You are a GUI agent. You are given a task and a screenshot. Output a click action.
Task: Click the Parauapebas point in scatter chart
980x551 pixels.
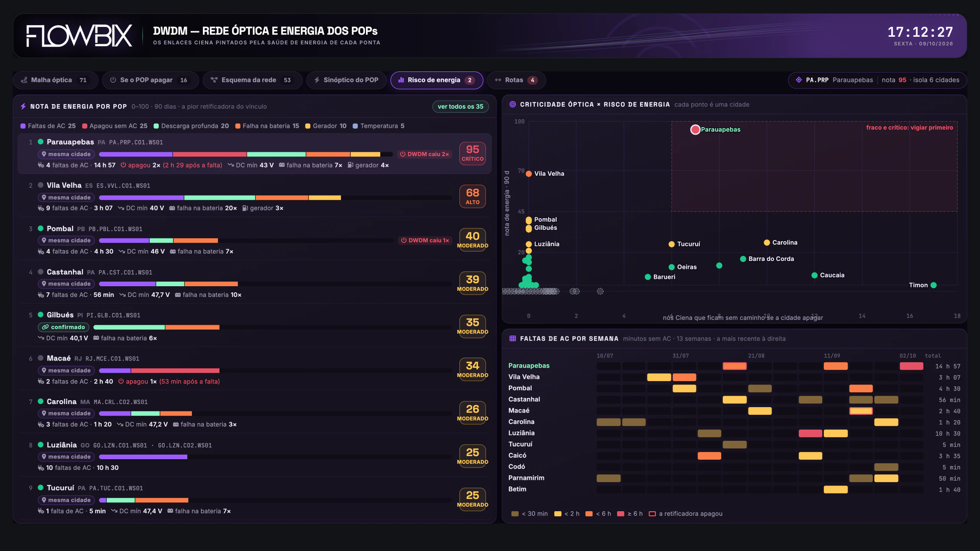tap(695, 130)
